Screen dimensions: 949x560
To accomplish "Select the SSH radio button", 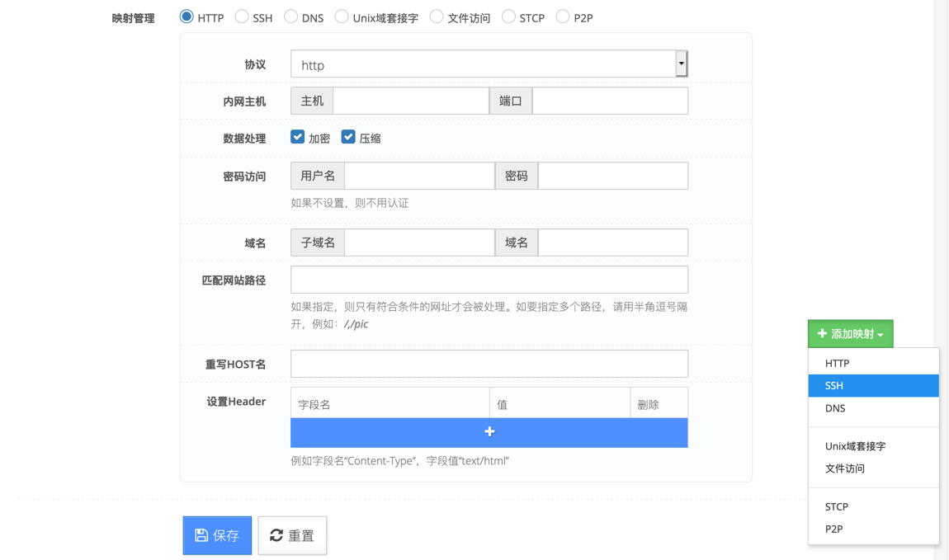I will pos(242,16).
